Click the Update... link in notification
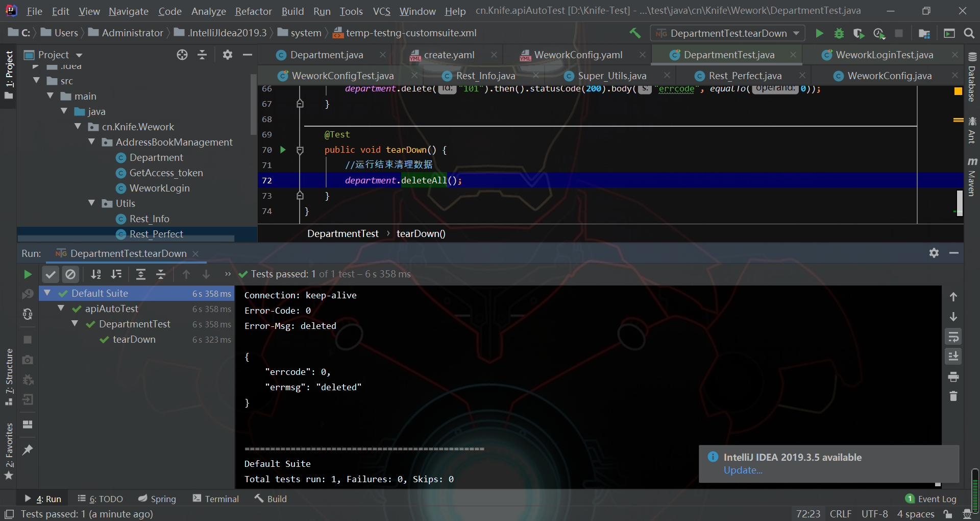This screenshot has width=980, height=521. click(x=743, y=470)
